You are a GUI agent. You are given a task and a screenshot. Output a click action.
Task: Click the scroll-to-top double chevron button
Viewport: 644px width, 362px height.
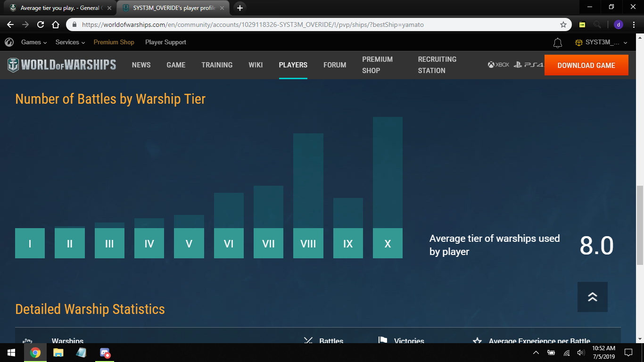click(592, 297)
